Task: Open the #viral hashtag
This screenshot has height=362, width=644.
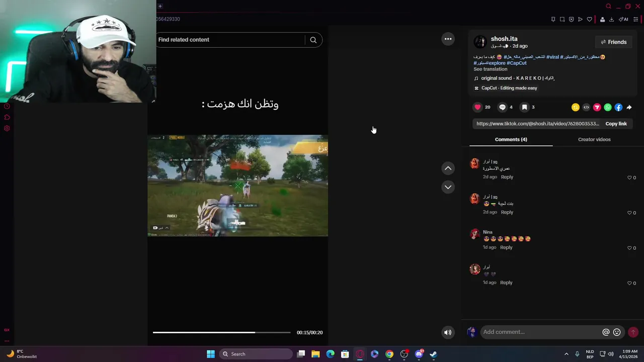Action: [x=552, y=57]
